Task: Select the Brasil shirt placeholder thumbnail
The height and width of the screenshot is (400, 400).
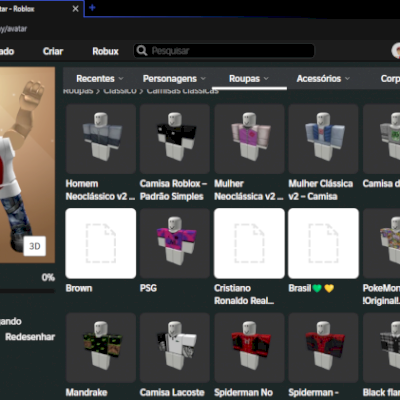Action: click(323, 243)
